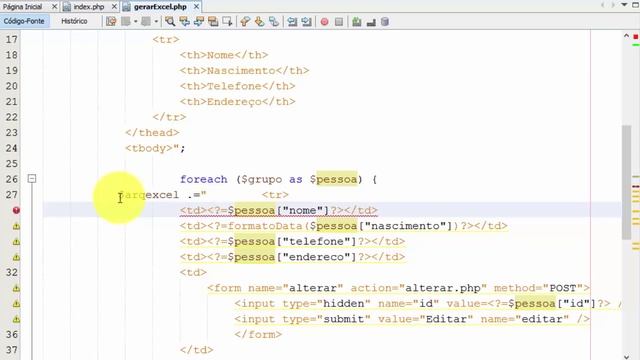The width and height of the screenshot is (640, 360).
Task: Click the Forward navigation toolbar icon
Action: point(146,22)
